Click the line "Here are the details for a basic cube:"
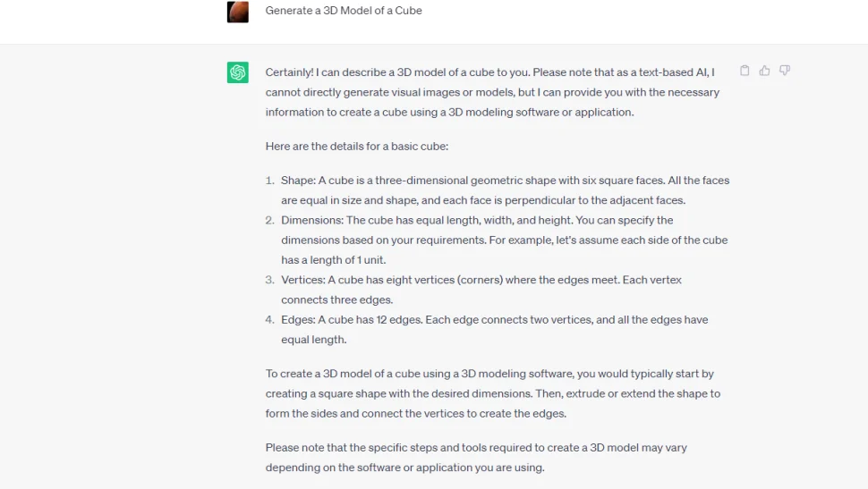Screen dimensions: 868x489 click(356, 147)
